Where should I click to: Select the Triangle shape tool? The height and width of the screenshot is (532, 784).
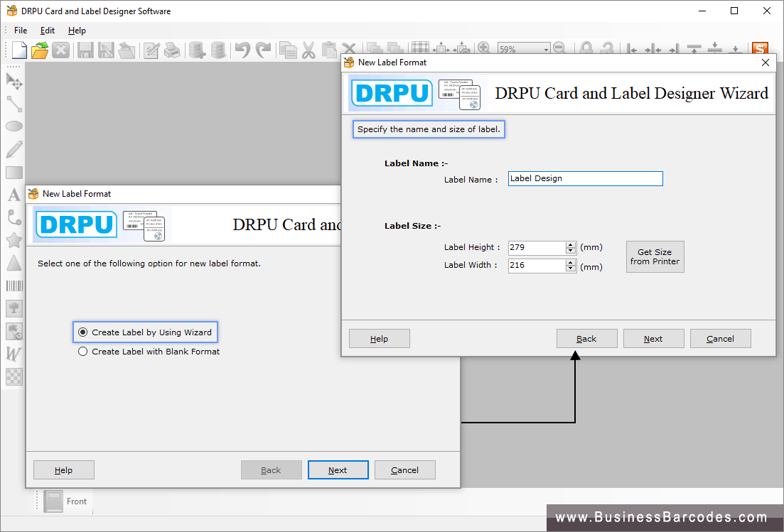[x=14, y=263]
